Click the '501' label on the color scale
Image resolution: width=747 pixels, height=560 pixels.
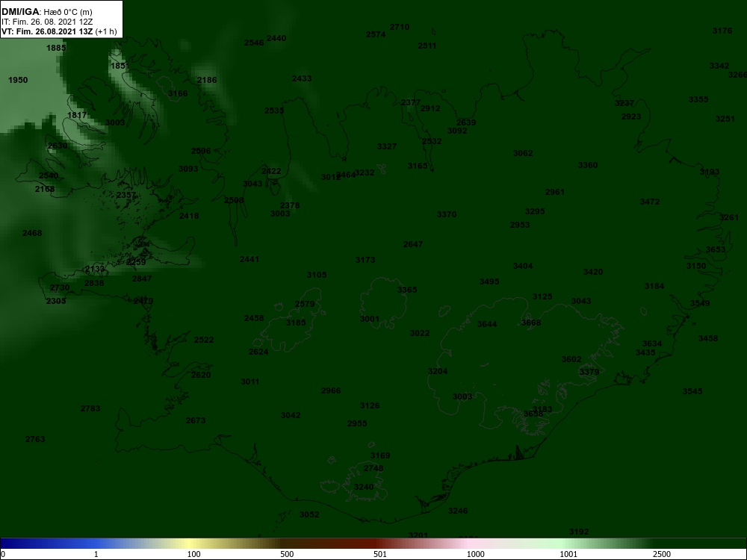380,554
